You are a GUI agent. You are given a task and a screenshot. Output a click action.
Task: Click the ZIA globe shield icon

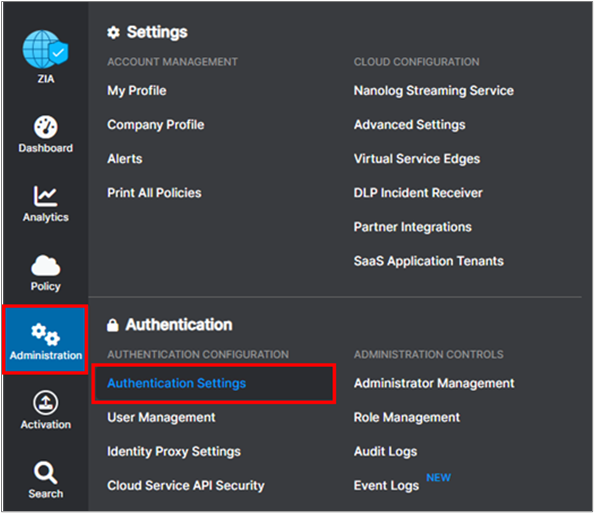point(45,49)
